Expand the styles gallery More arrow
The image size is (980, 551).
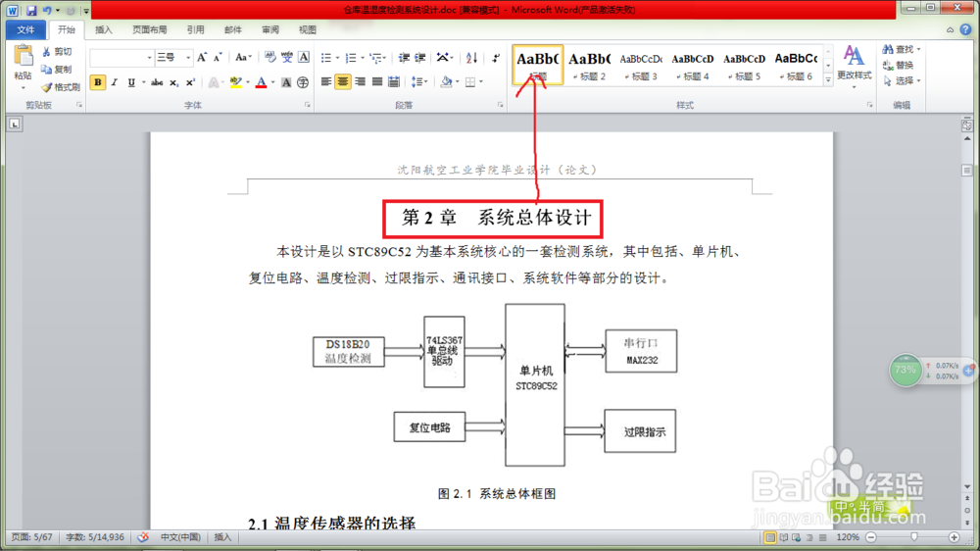coord(828,79)
